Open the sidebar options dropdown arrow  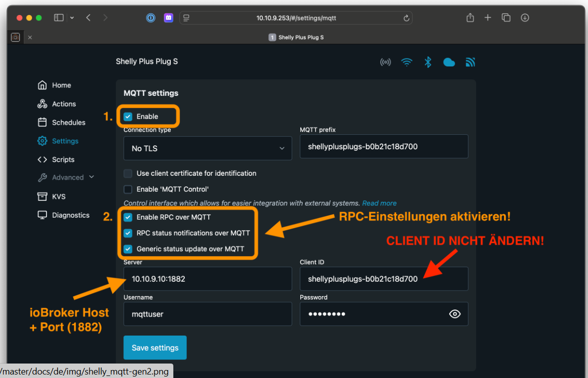pyautogui.click(x=72, y=17)
